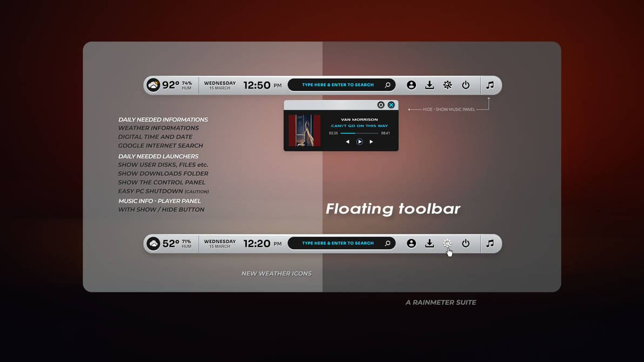This screenshot has height=362, width=644.
Task: Play the Van Morrison track
Action: click(x=359, y=142)
